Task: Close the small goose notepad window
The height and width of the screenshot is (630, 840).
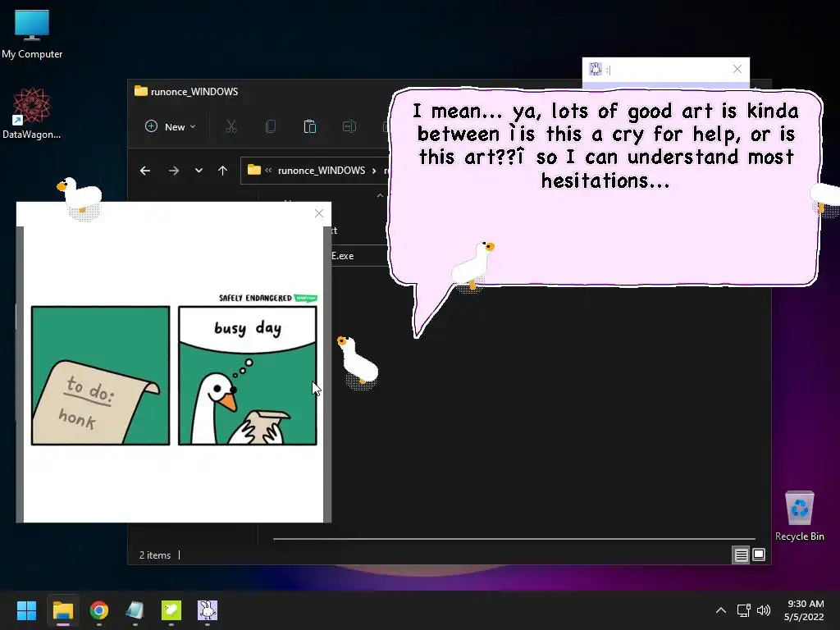Action: click(x=737, y=69)
